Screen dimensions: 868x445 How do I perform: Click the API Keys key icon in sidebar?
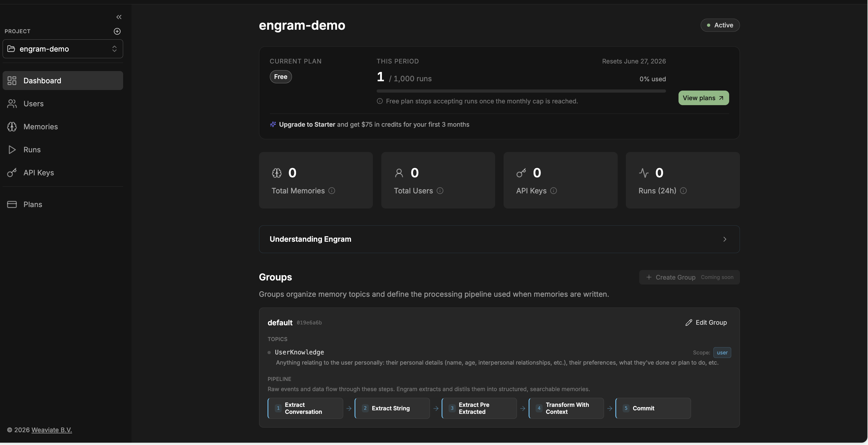coord(12,173)
